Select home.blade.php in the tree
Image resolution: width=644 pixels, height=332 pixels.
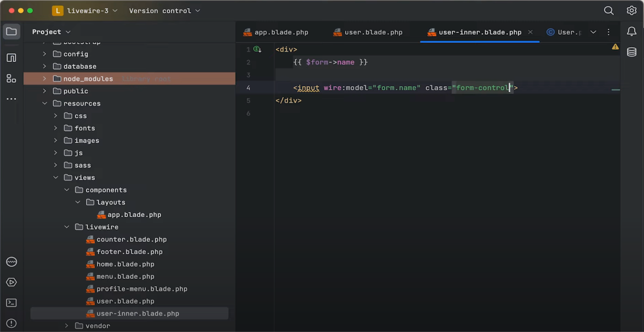click(120, 264)
